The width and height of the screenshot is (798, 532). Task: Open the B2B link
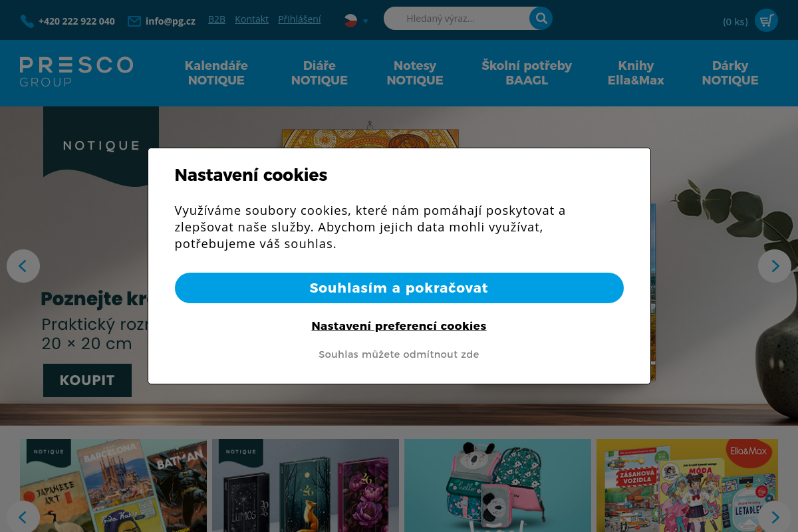[x=217, y=19]
